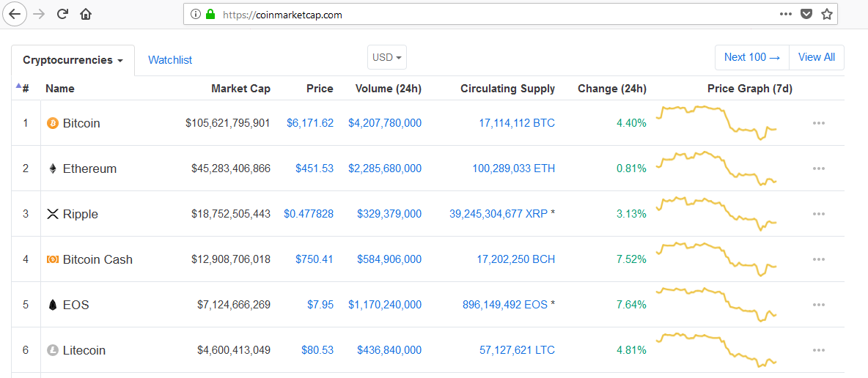This screenshot has width=868, height=378.
Task: Click Ethereum price $451.53
Action: coord(315,168)
